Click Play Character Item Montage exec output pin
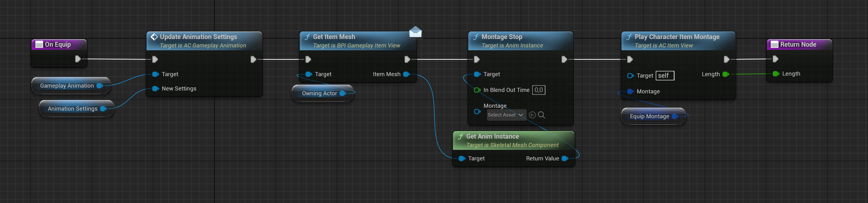868x203 pixels. point(727,59)
